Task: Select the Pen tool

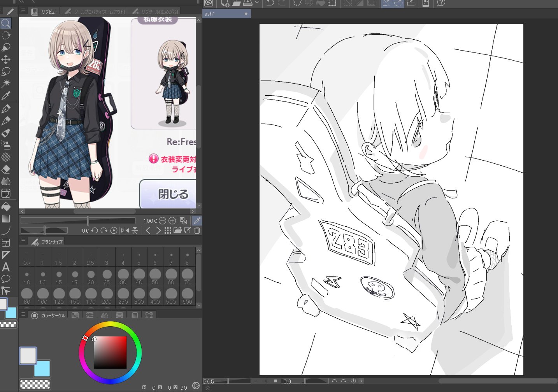Action: (x=6, y=109)
